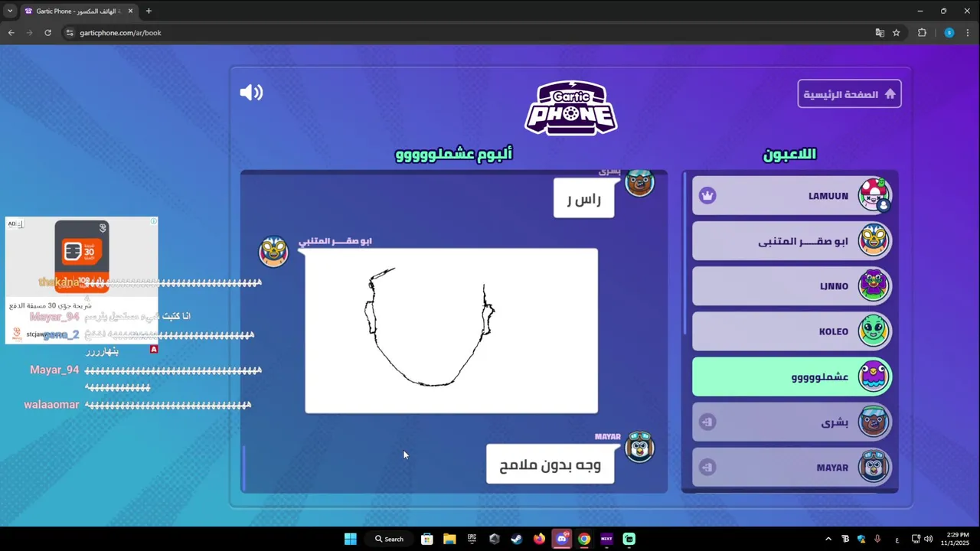
Task: Open Firefox from the taskbar
Action: click(x=539, y=539)
